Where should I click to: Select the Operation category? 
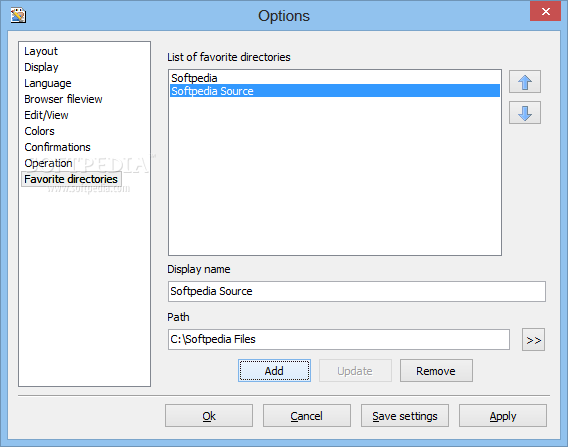point(49,163)
